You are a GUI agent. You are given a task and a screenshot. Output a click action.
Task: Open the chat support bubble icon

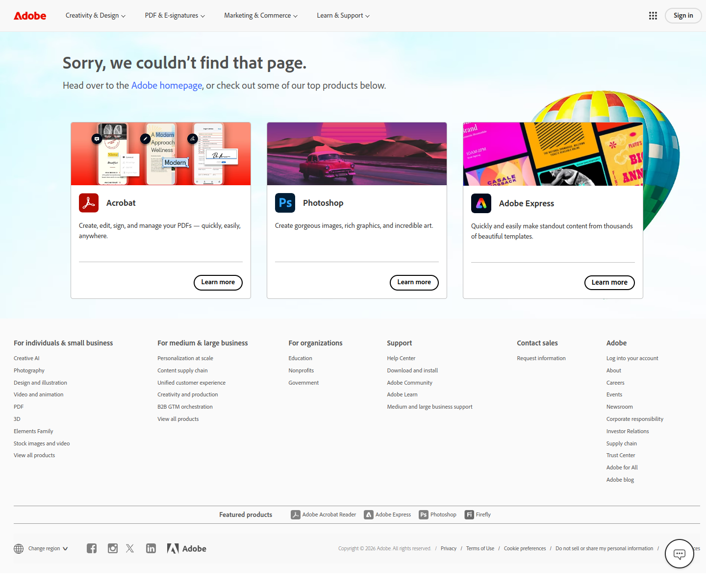tap(680, 554)
